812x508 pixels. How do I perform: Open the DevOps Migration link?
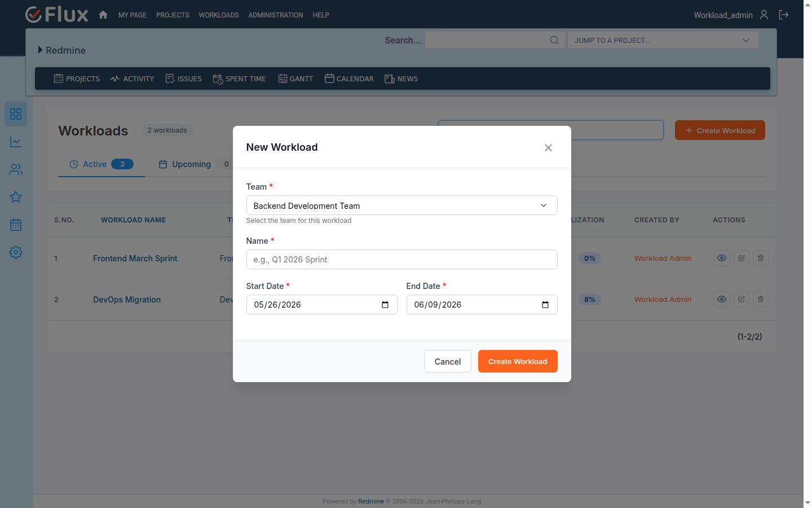[127, 300]
